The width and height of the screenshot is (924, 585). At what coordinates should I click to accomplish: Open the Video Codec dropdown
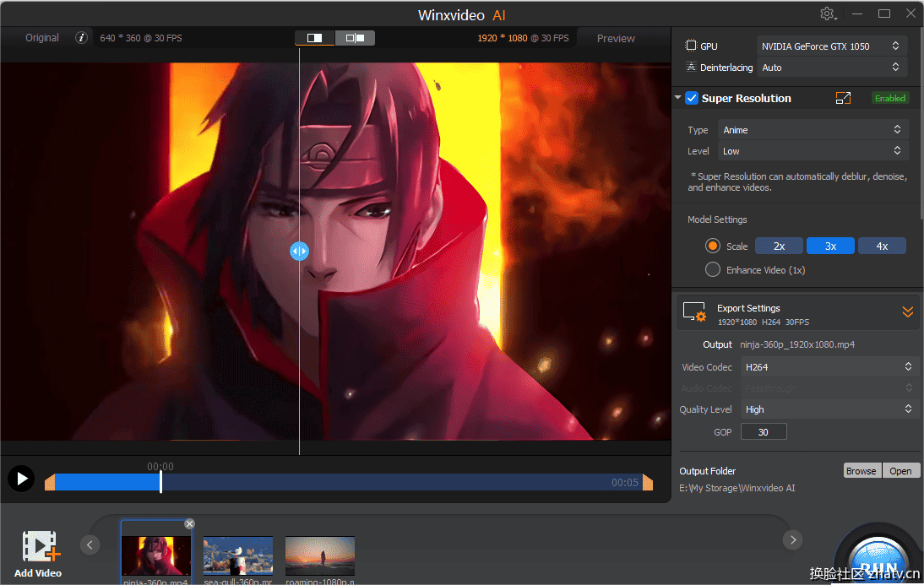click(x=829, y=367)
